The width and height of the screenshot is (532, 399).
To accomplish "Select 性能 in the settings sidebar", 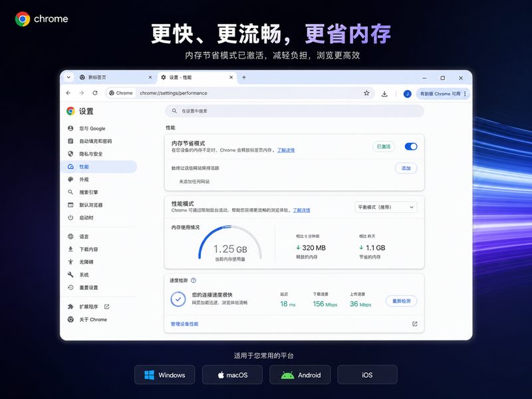I will [x=99, y=167].
